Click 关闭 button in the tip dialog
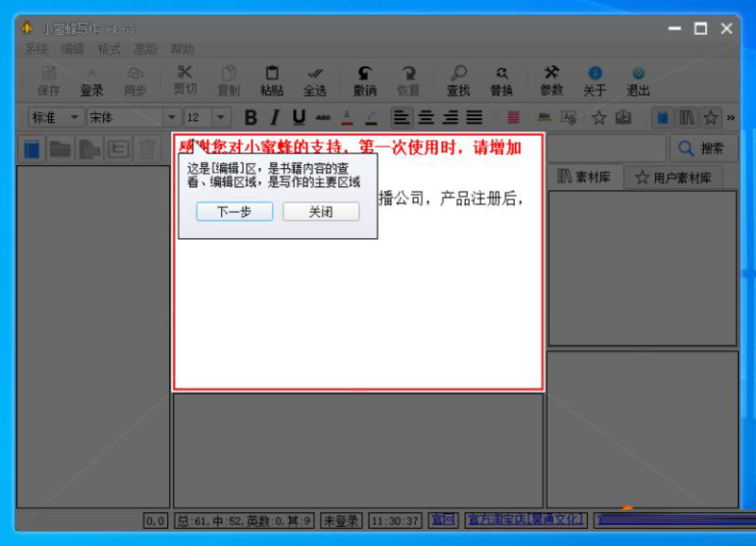756x546 pixels. [x=320, y=212]
